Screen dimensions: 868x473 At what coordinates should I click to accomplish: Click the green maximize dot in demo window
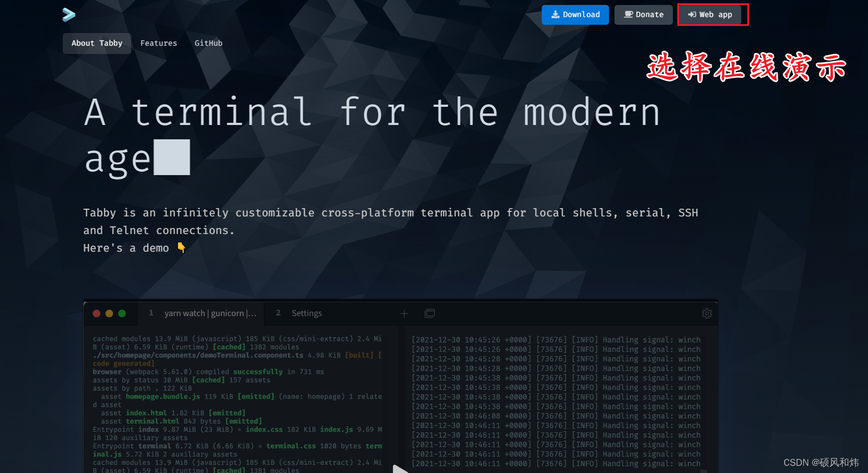[x=122, y=313]
